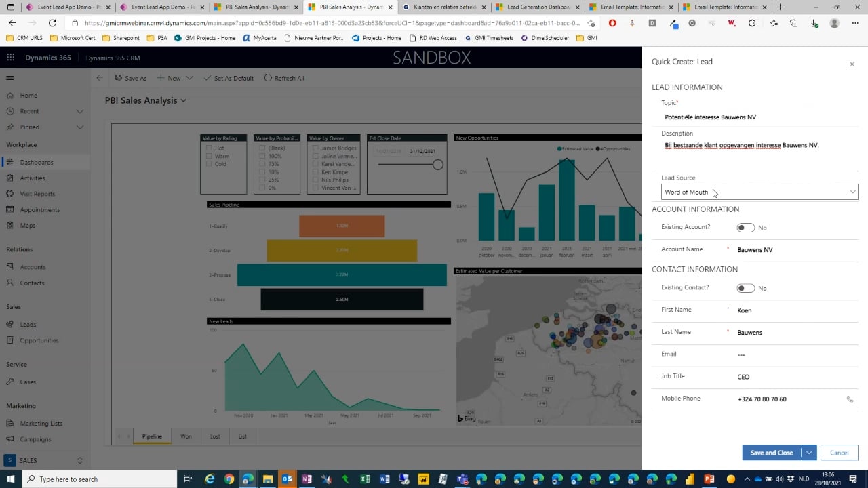Switch to the Pipeline report tab

(x=152, y=436)
